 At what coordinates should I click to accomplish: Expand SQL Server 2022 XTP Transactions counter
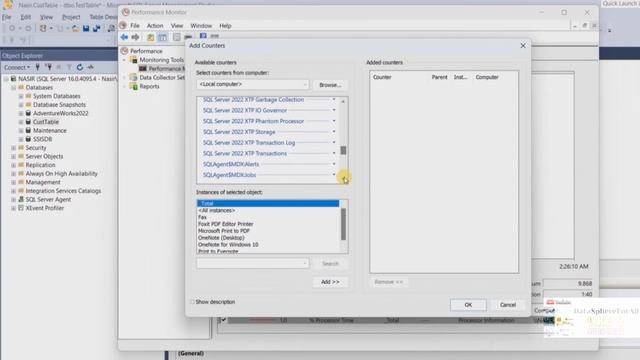(x=333, y=153)
